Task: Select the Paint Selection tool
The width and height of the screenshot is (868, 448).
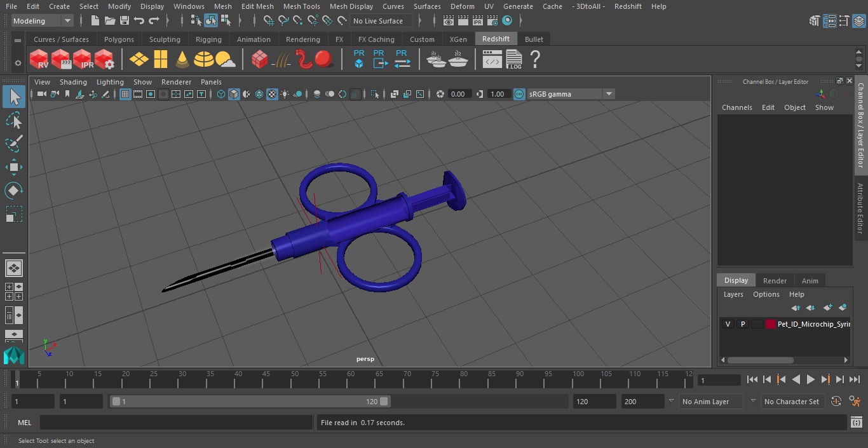Action: pos(14,144)
